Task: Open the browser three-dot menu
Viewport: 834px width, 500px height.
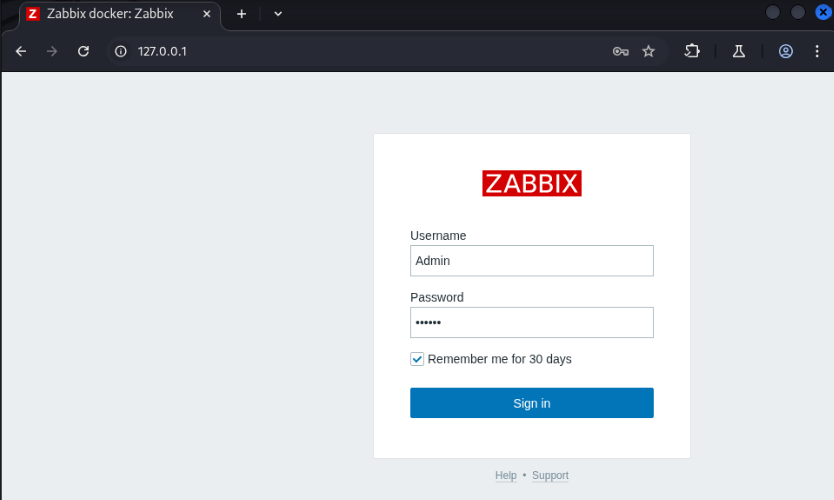Action: tap(817, 52)
